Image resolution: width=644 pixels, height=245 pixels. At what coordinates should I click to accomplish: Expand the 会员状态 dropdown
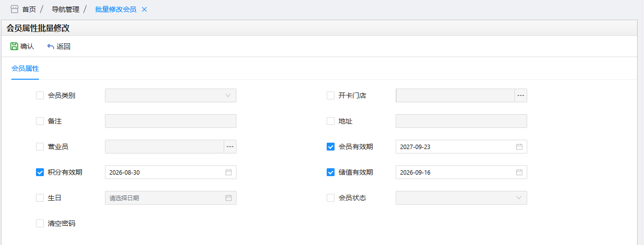coord(461,198)
